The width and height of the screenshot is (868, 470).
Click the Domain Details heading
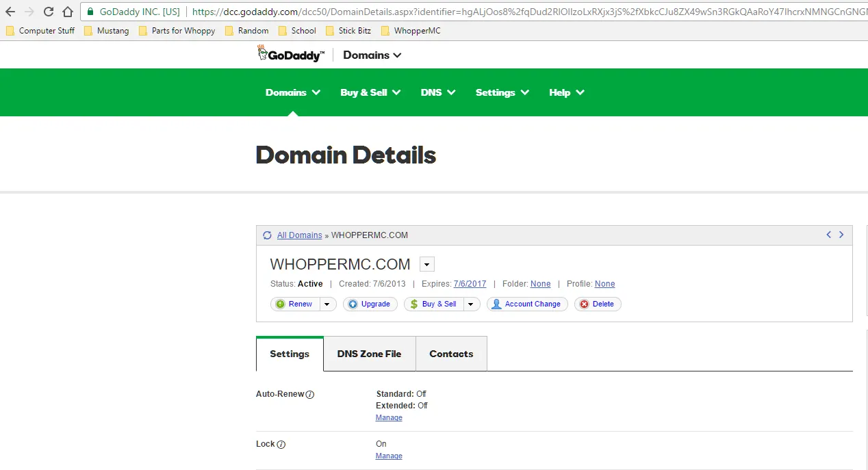point(346,155)
